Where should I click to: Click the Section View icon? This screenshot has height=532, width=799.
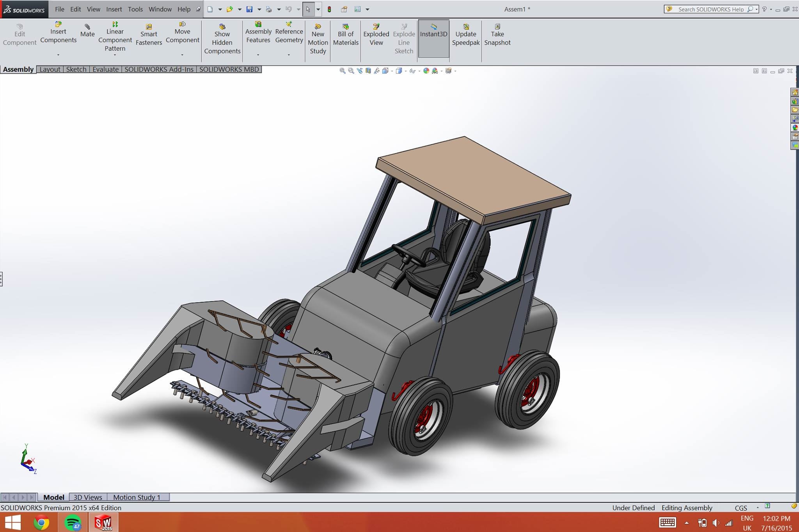click(x=368, y=71)
